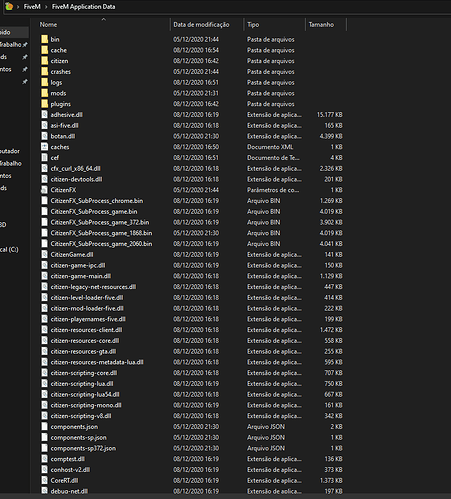Select citizen-resources-gta.dll
The height and width of the screenshot is (499, 451).
[83, 351]
